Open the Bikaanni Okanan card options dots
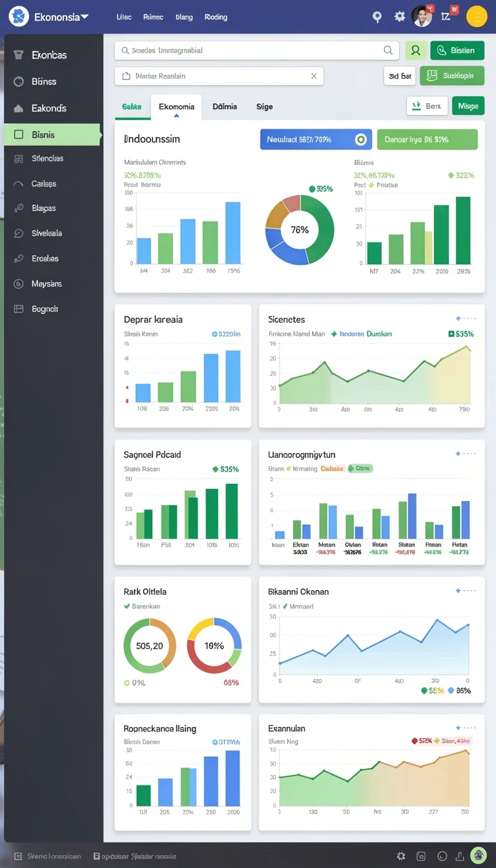 (466, 590)
